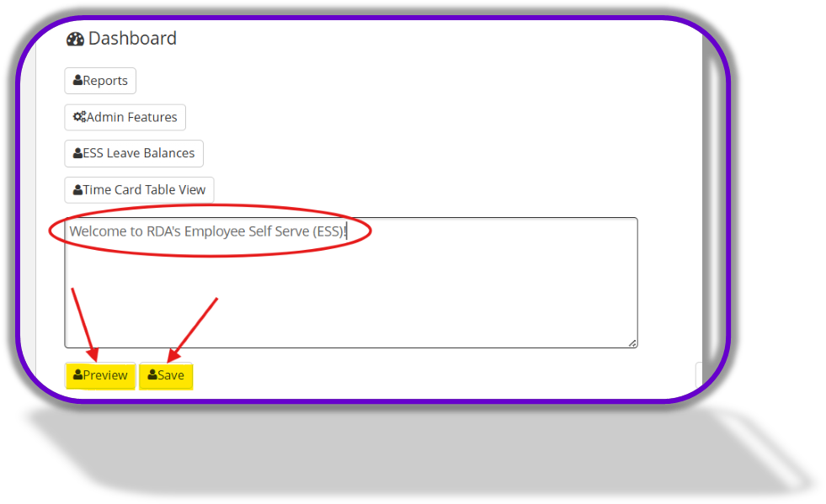826x504 pixels.
Task: Click the empty area of the message box
Action: point(351,295)
